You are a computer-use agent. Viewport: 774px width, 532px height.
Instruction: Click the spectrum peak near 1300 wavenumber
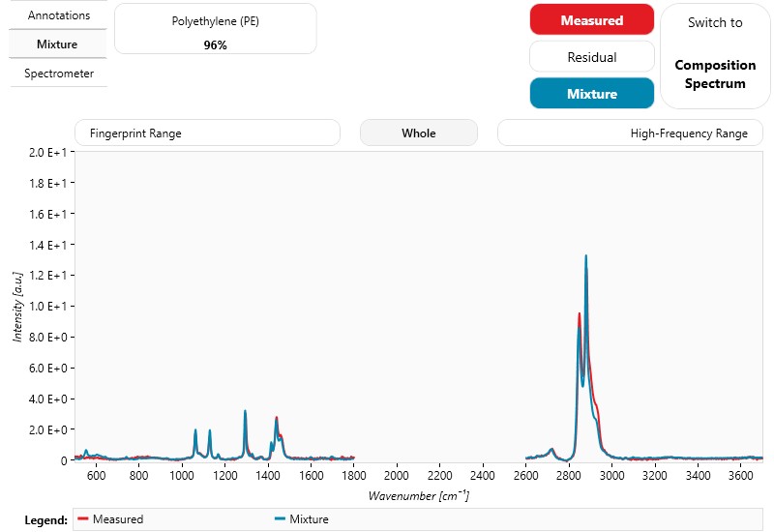pyautogui.click(x=245, y=412)
